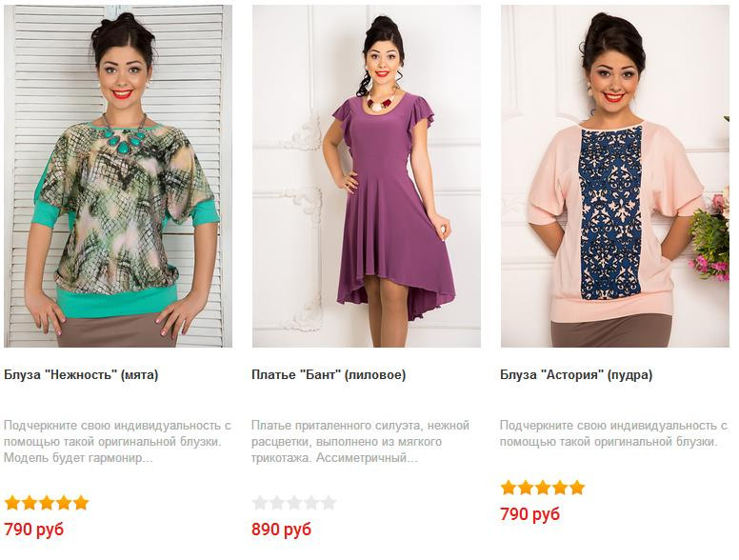739x560 pixels.
Task: Click third star under Блуза Астория
Action: coord(543,488)
